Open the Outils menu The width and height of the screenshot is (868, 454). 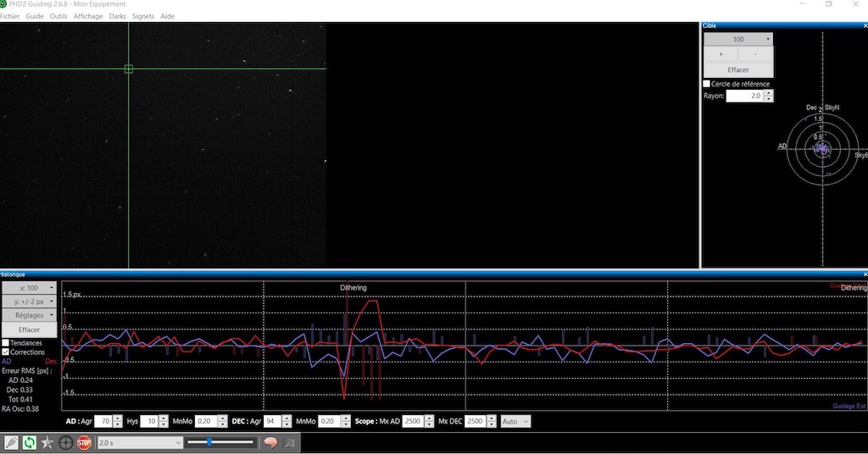click(x=58, y=16)
